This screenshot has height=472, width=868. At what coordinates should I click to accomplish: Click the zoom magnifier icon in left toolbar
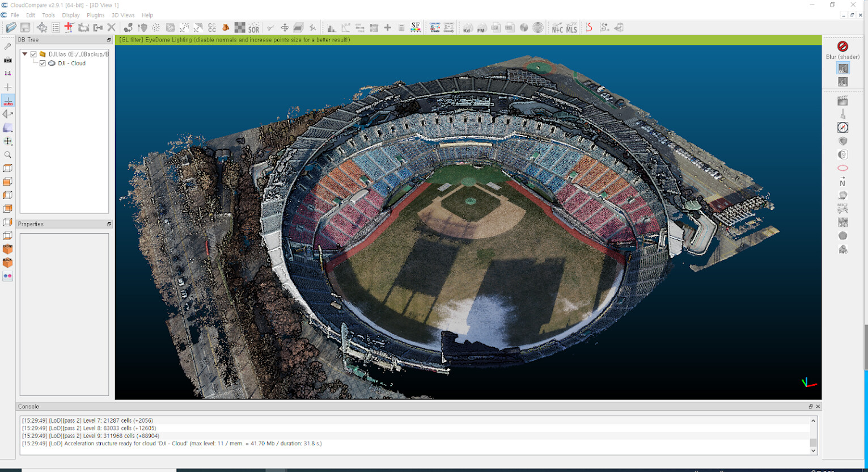pos(8,155)
